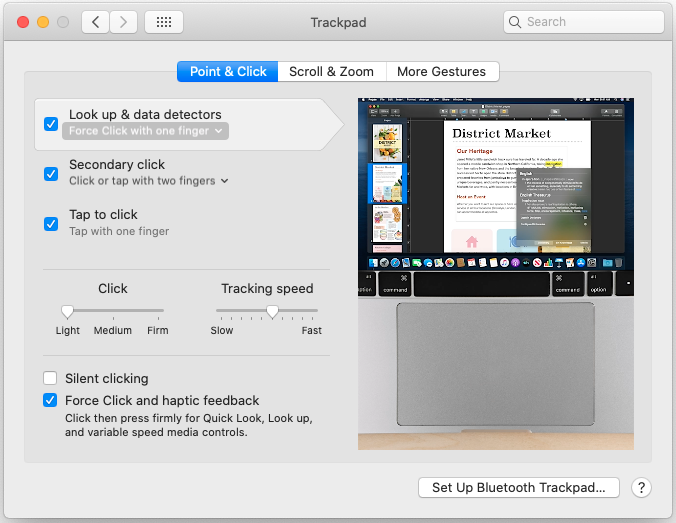The image size is (676, 523).
Task: Toggle the Tap to click checkbox
Action: (x=51, y=224)
